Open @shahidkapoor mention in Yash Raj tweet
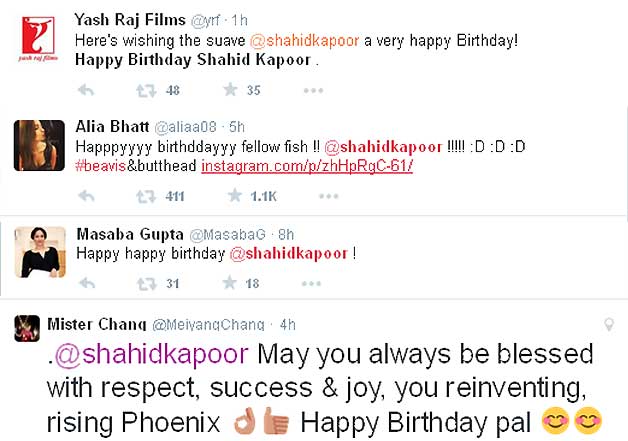This screenshot has width=628, height=441. (x=304, y=41)
